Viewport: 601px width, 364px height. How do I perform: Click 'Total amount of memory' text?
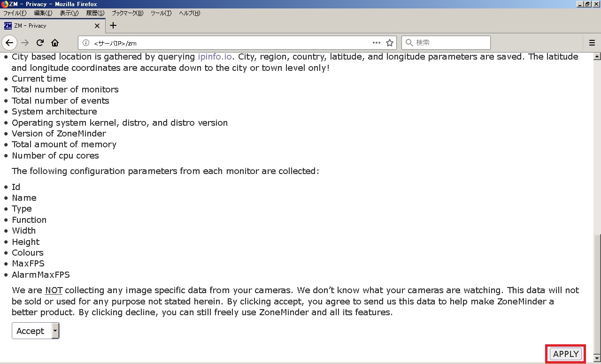click(x=64, y=144)
